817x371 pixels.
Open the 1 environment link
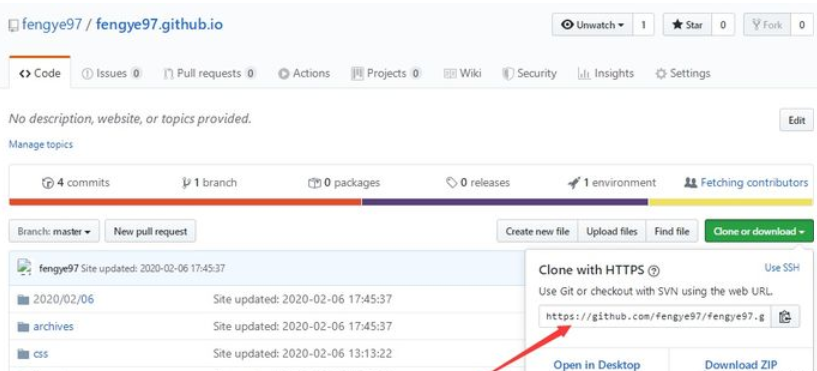[x=612, y=183]
